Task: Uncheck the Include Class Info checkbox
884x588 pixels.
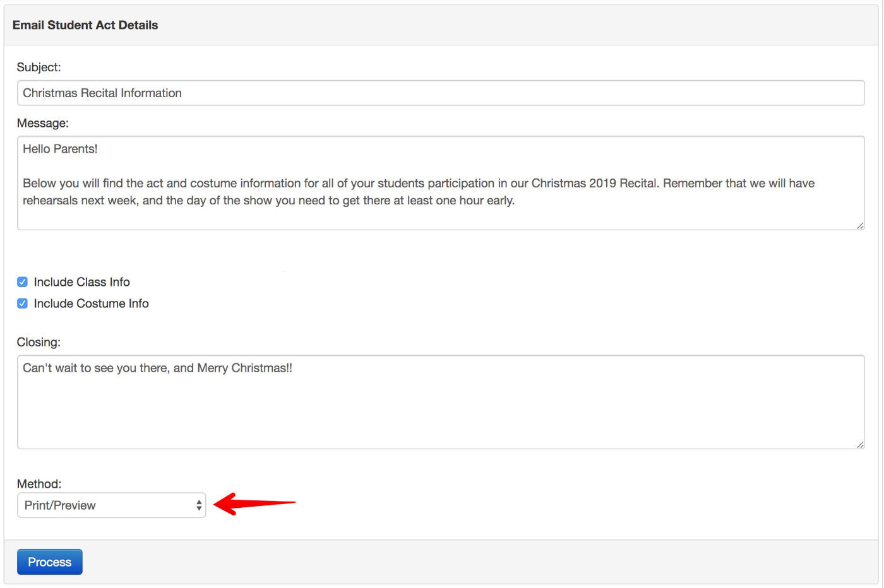Action: [23, 282]
